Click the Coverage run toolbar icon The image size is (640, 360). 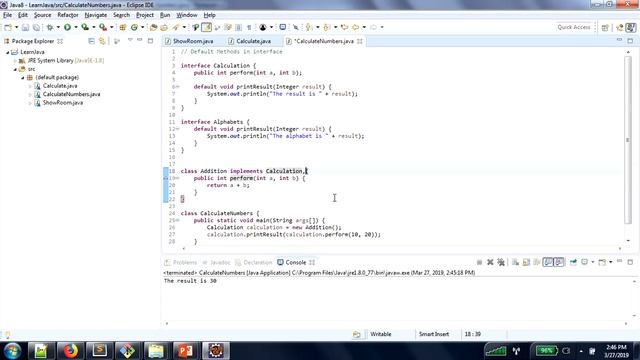point(85,27)
